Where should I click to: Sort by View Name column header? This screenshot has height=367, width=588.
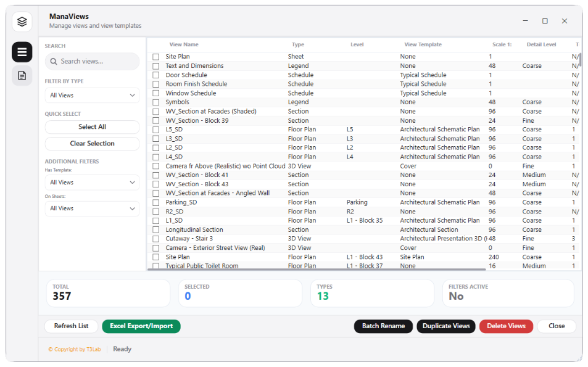click(x=184, y=44)
